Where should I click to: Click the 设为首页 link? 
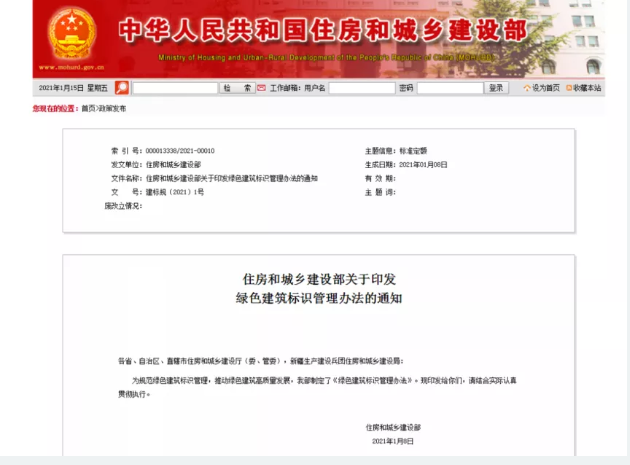coord(546,88)
